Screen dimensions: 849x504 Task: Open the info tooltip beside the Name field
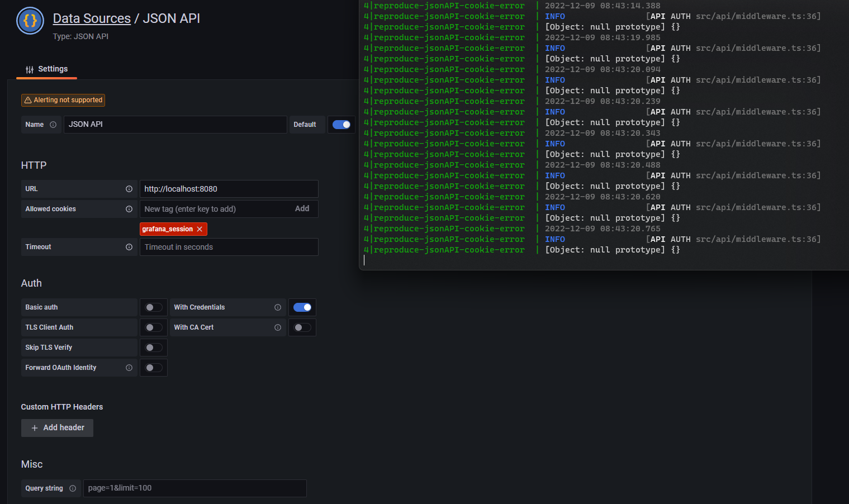(x=53, y=125)
